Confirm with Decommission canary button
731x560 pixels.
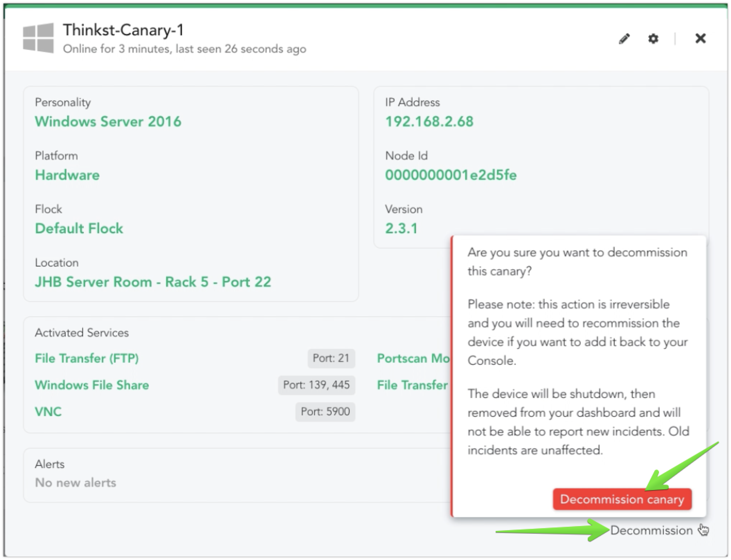[x=622, y=499]
